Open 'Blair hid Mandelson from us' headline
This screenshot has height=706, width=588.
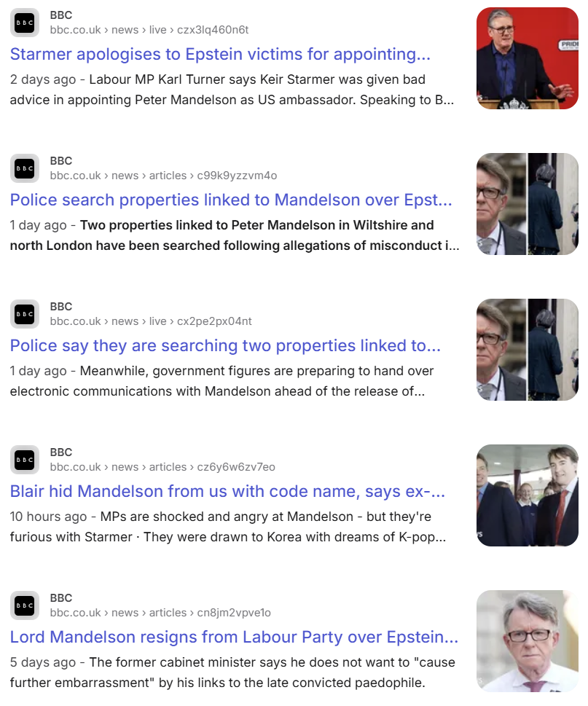(x=227, y=491)
